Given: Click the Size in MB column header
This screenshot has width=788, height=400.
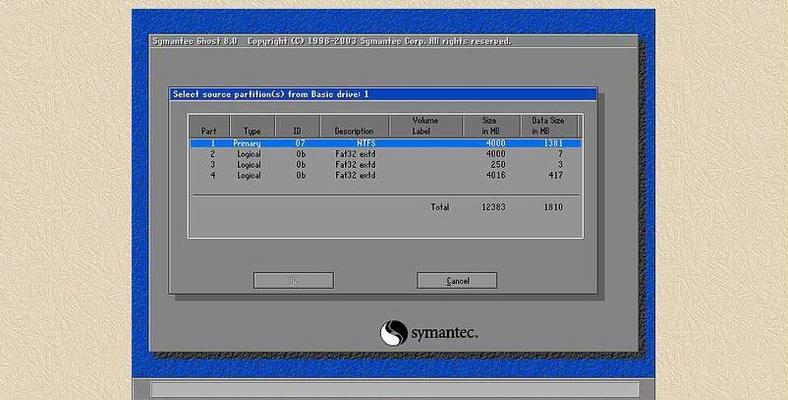Looking at the screenshot, I should pyautogui.click(x=491, y=126).
